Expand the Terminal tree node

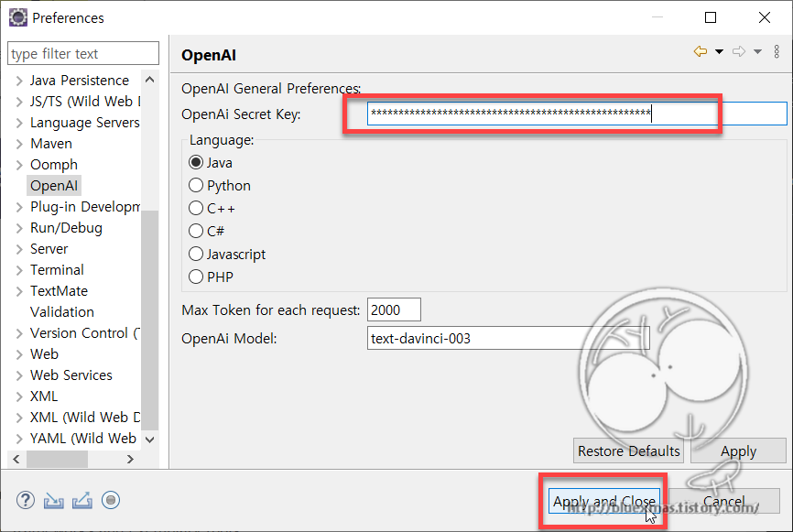pos(19,270)
